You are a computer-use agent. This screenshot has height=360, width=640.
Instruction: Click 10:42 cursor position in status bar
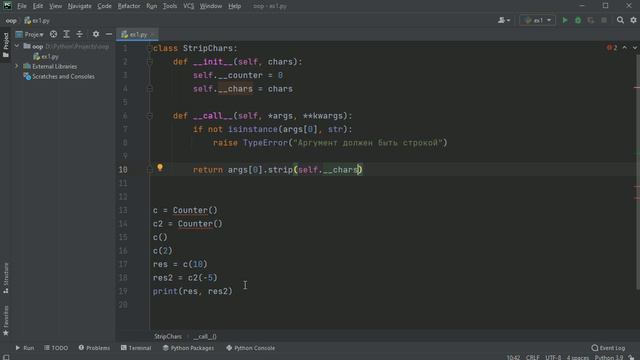click(x=513, y=357)
